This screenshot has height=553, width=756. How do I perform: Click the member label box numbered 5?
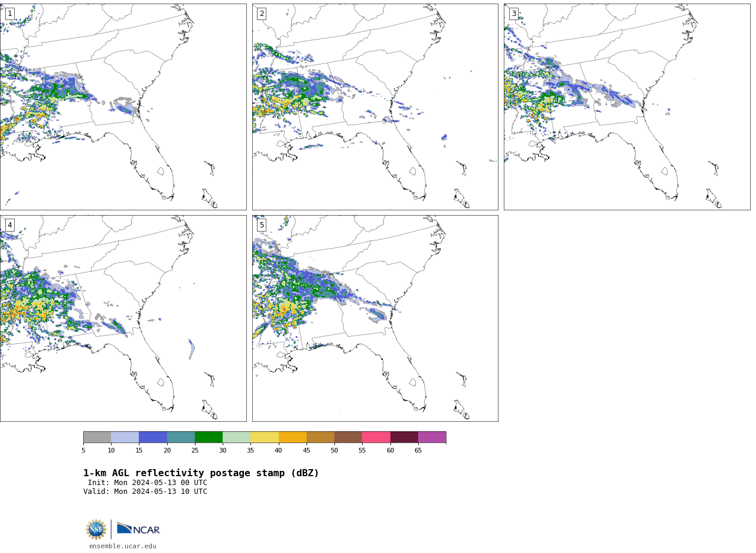coord(262,225)
